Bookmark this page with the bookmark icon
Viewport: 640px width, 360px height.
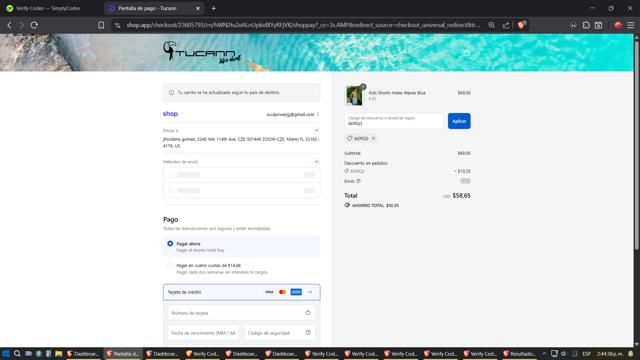(101, 25)
